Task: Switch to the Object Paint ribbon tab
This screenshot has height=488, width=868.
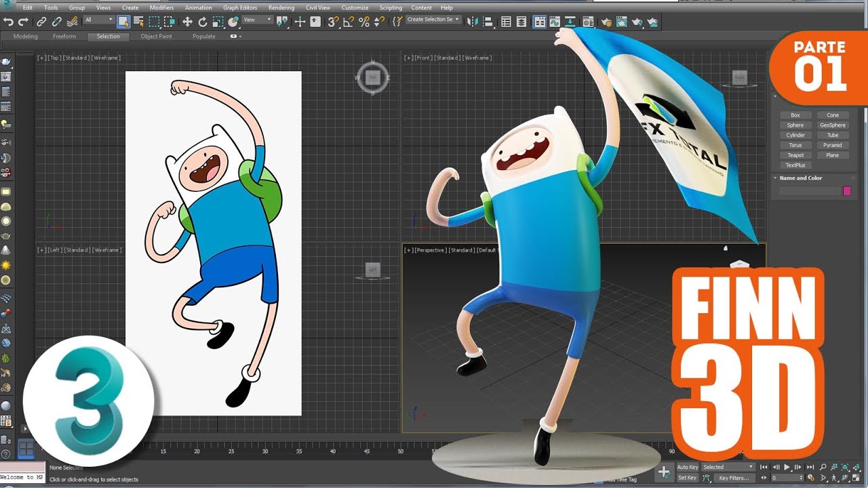Action: [x=156, y=37]
